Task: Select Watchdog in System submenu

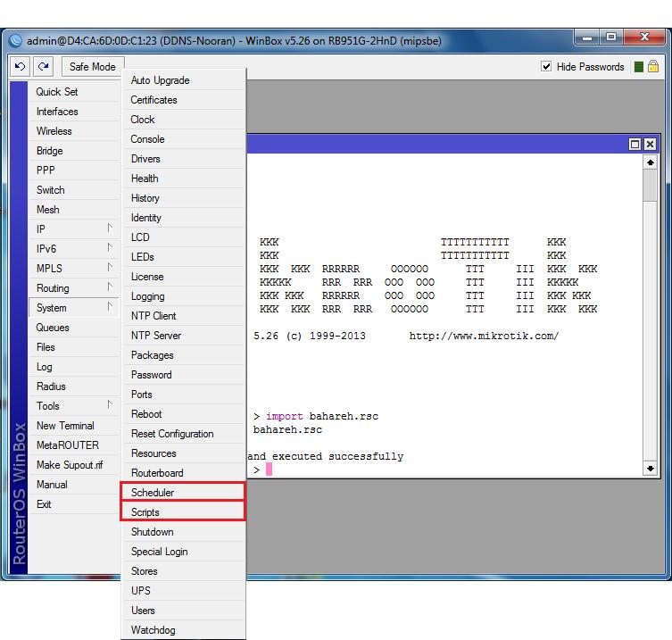Action: point(184,630)
